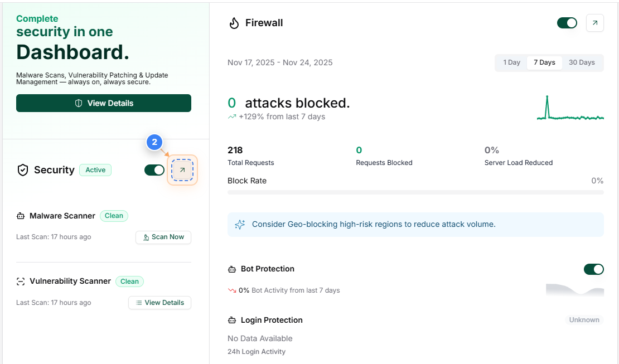
Task: Click the Firewall heading
Action: pos(264,23)
